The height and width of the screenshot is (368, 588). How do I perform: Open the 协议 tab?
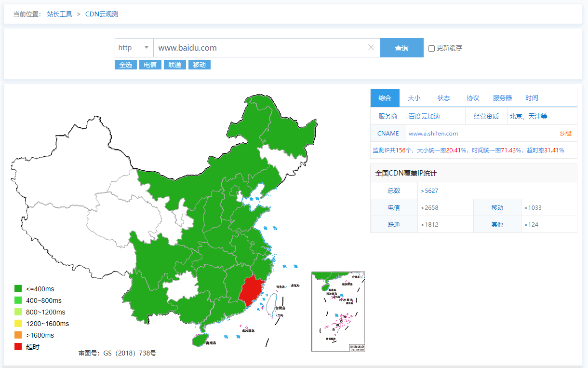click(473, 98)
